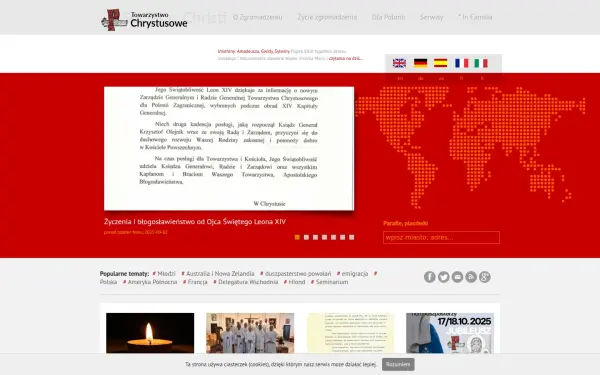This screenshot has width=600, height=375.
Task: Click the 'de' language code label
Action: pos(421,78)
